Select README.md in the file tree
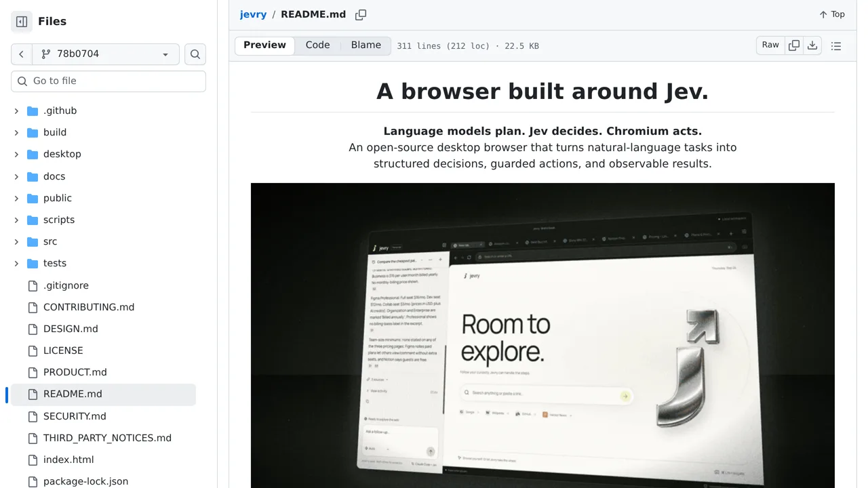The width and height of the screenshot is (868, 488). [103, 394]
